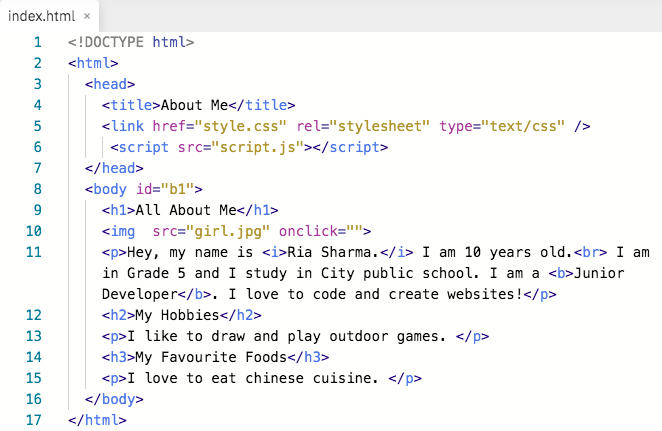Click line number 11 in the gutter
This screenshot has width=662, height=431.
point(34,252)
